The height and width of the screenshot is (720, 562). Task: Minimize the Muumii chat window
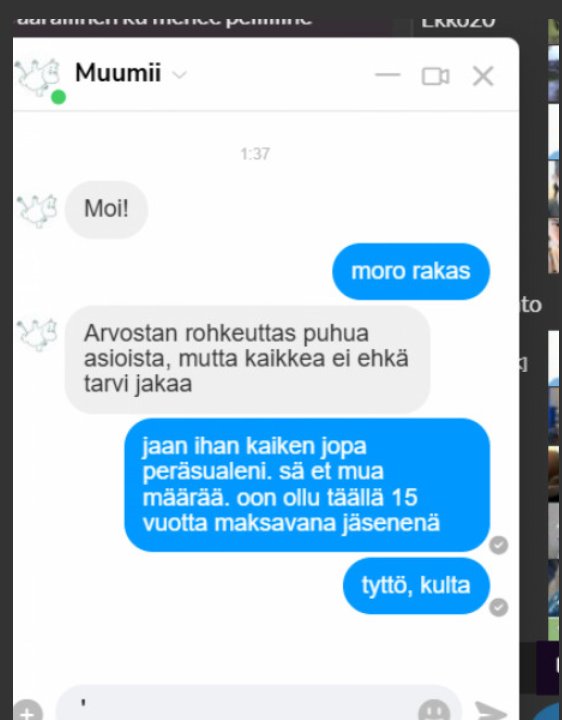point(388,75)
